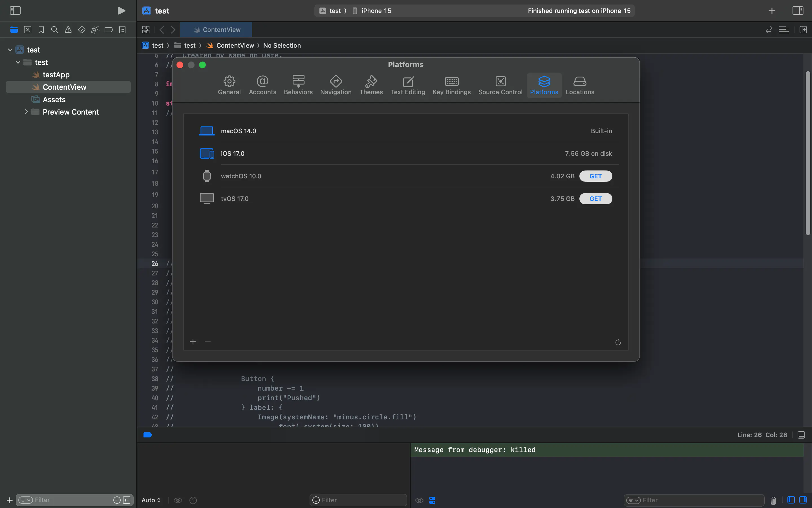Screen dimensions: 812x508
Task: Open the Auto variables scope popup
Action: coord(151,500)
